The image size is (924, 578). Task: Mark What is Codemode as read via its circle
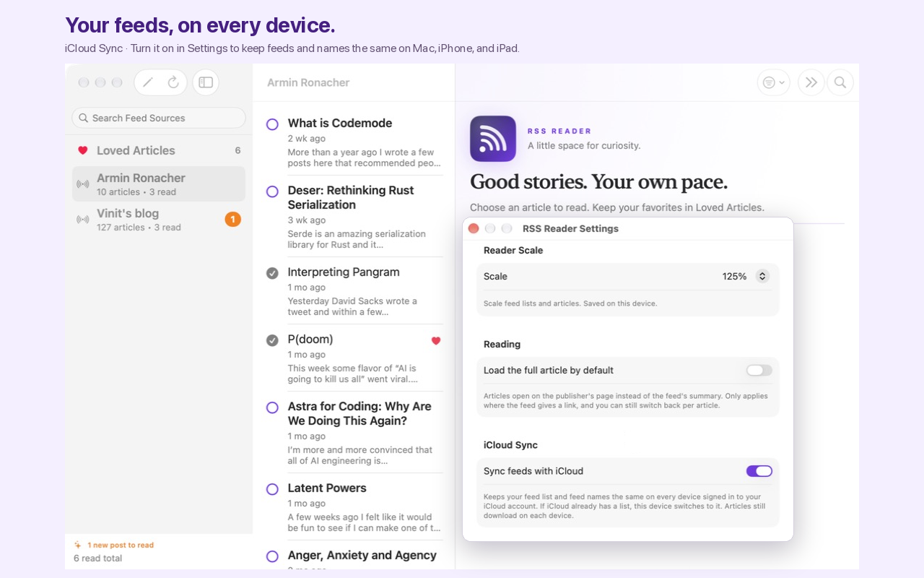pyautogui.click(x=272, y=124)
